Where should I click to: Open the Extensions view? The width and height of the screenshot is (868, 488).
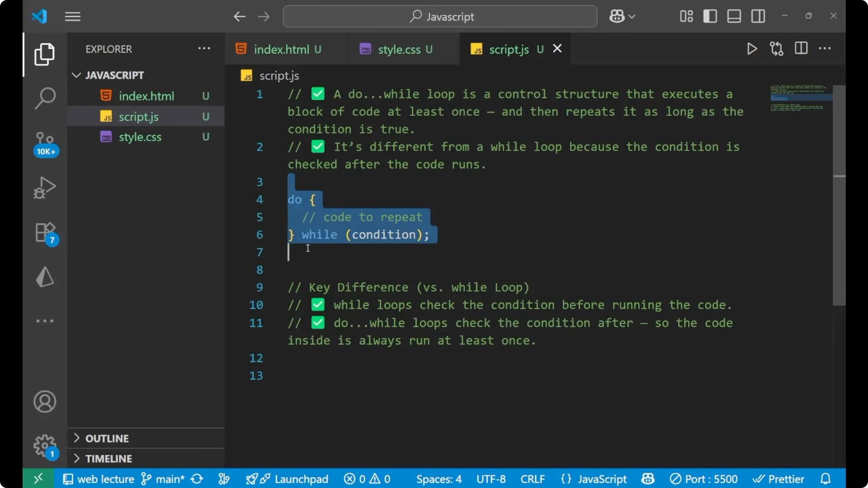pyautogui.click(x=44, y=232)
